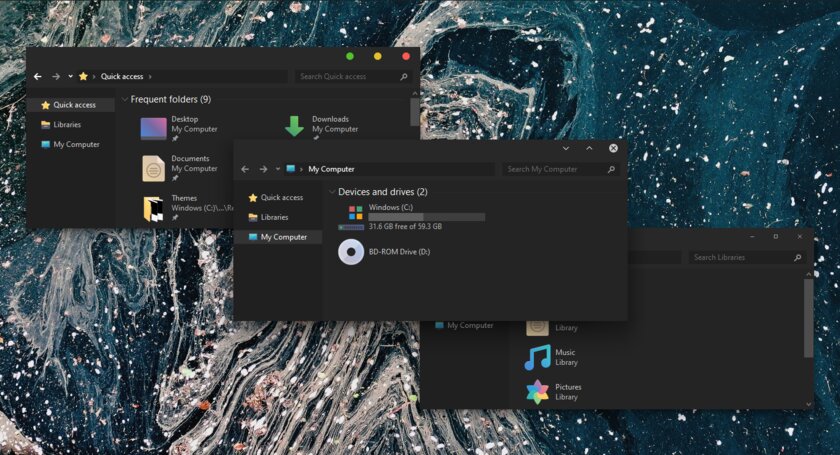Click the Search My Computer field
The image size is (840, 455).
[x=553, y=169]
